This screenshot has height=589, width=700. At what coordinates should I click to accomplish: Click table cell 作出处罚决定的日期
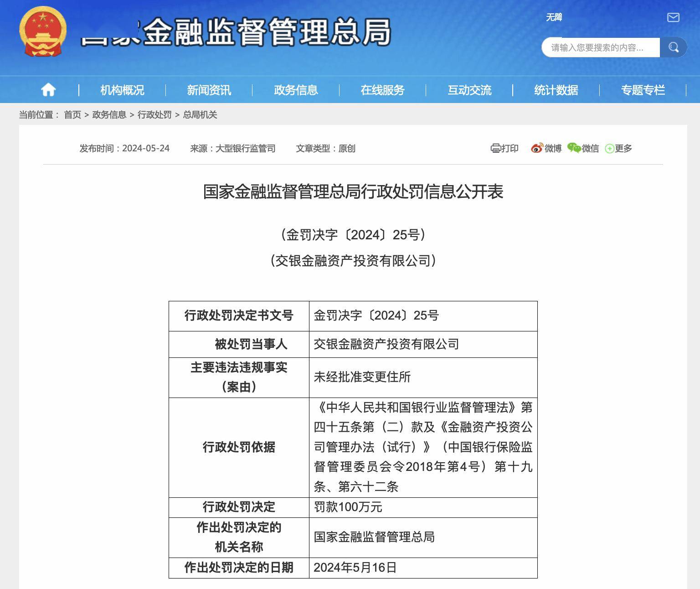[x=239, y=568]
